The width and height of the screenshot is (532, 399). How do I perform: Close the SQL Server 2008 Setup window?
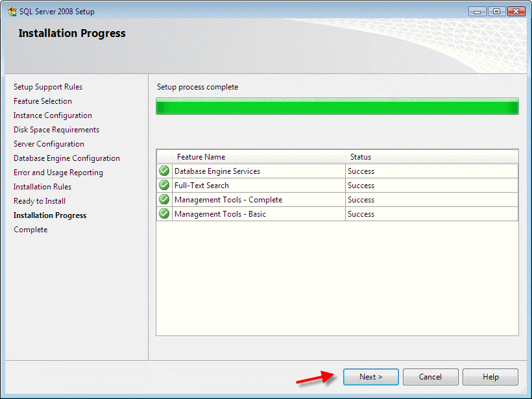click(516, 12)
